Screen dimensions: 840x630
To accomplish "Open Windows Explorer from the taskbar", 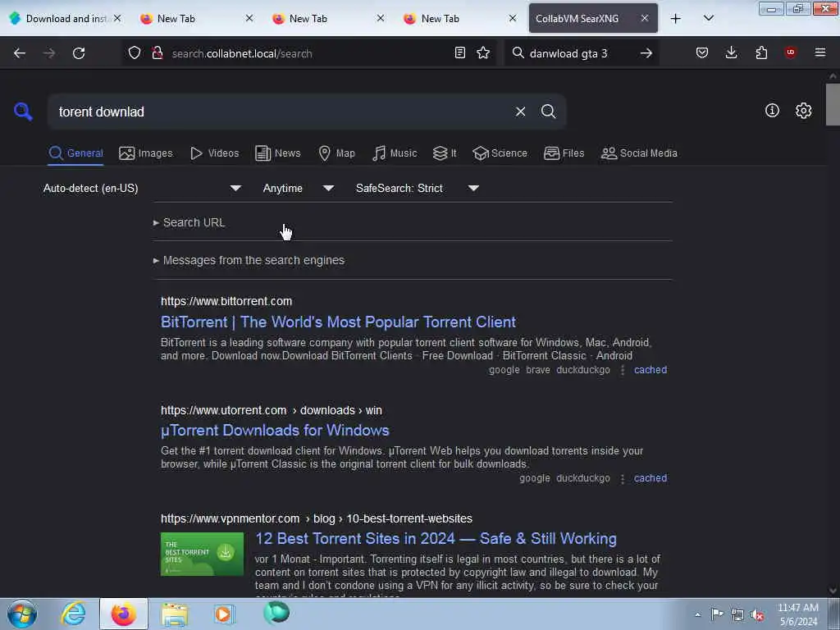I will pyautogui.click(x=175, y=614).
